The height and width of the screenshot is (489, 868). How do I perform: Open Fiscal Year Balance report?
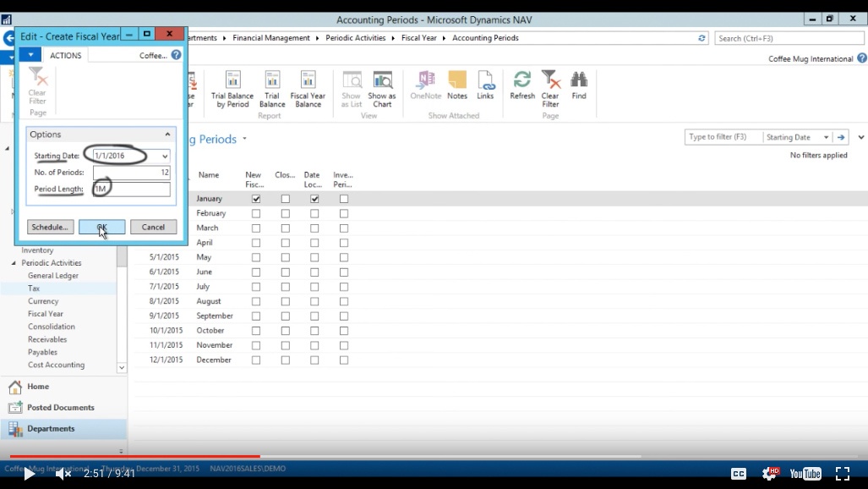point(308,89)
